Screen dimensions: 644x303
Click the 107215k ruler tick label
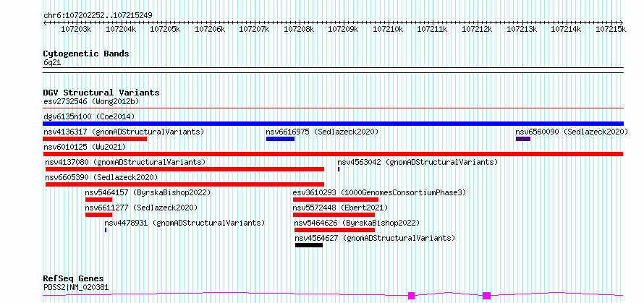pyautogui.click(x=611, y=29)
